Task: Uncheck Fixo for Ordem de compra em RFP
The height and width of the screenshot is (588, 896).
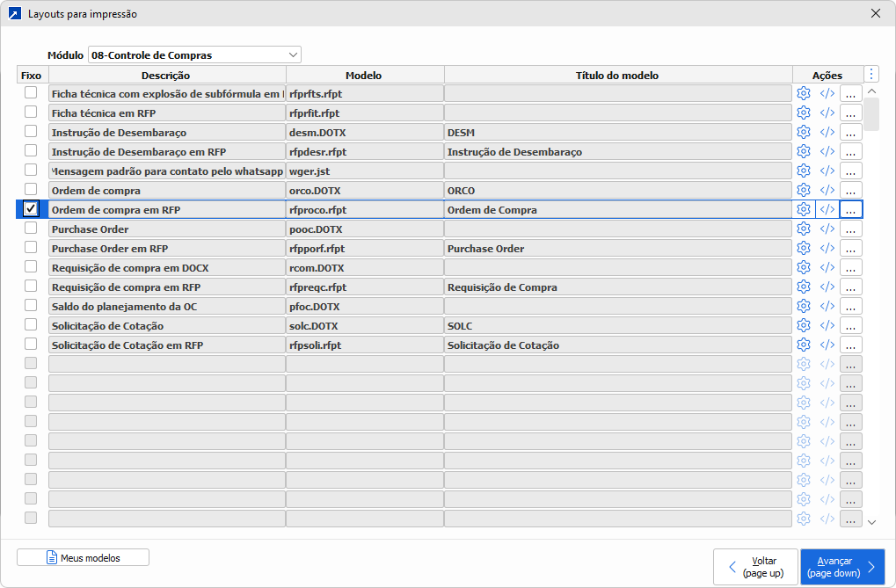Action: (31, 209)
